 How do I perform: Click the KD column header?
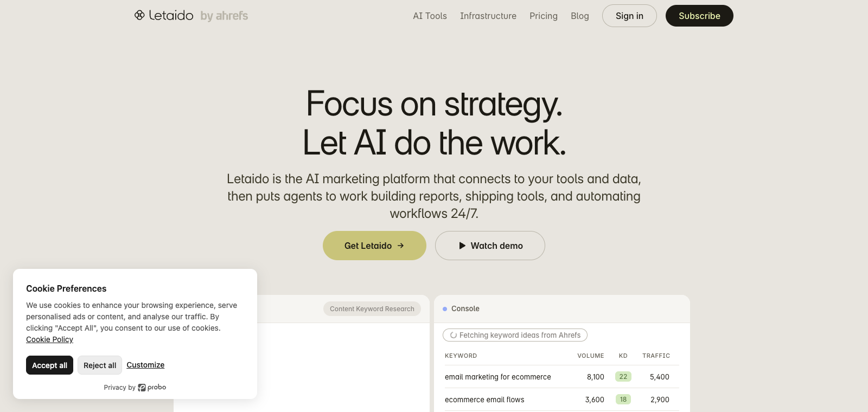click(623, 356)
